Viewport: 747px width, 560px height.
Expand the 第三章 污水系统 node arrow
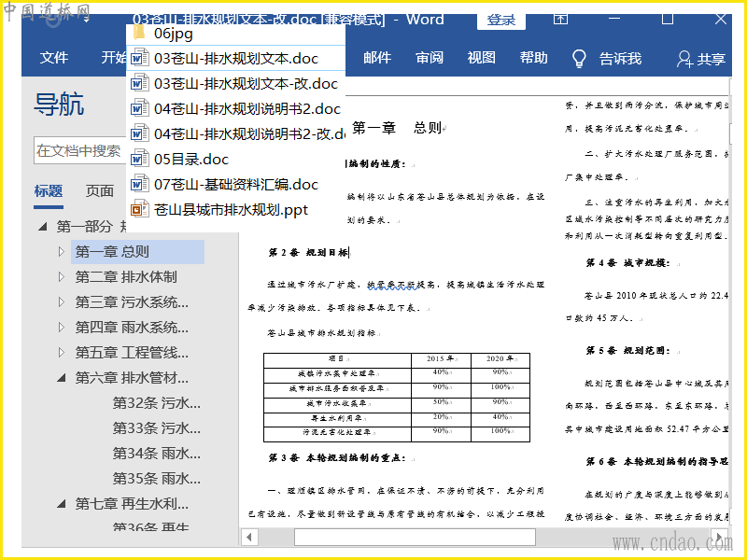click(61, 301)
